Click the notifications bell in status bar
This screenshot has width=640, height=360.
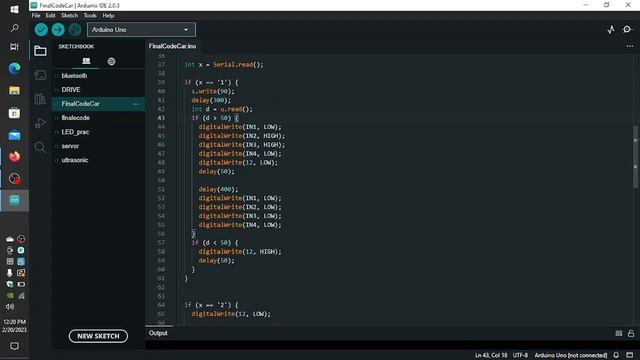[x=616, y=355]
